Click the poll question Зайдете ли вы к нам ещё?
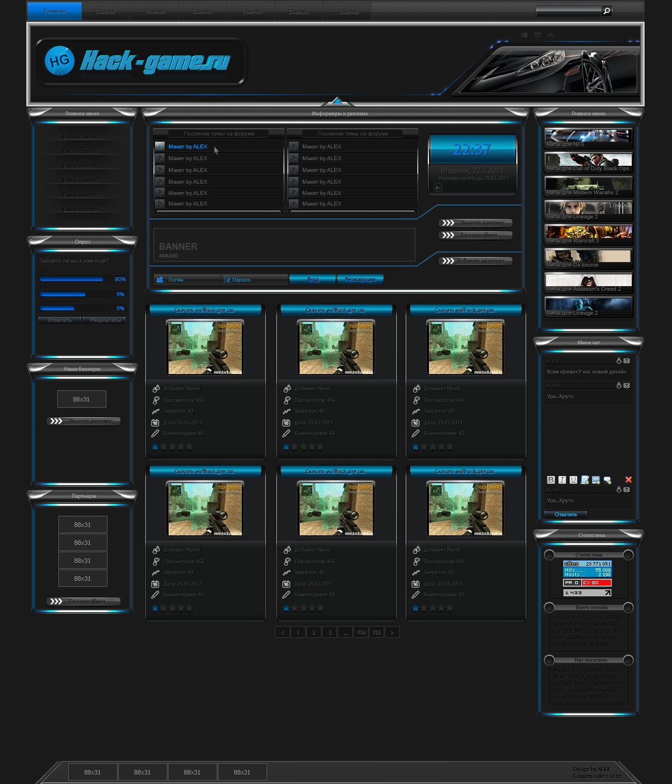This screenshot has width=672, height=784. point(74,260)
